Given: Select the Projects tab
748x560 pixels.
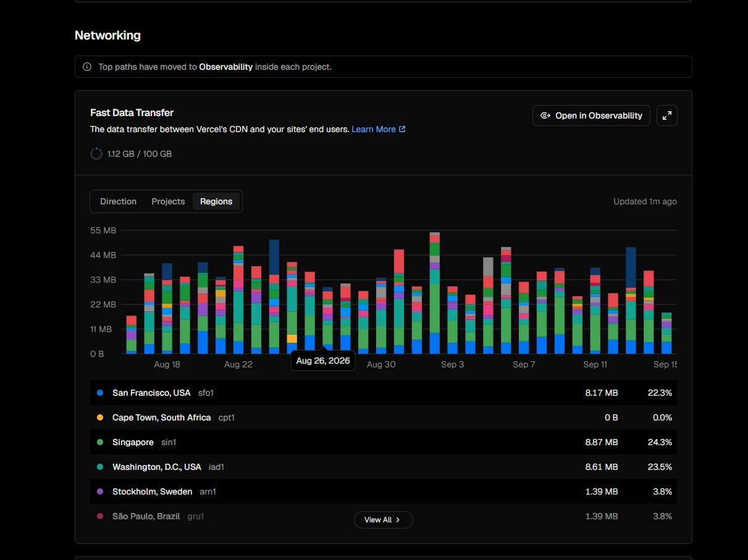Looking at the screenshot, I should point(168,201).
